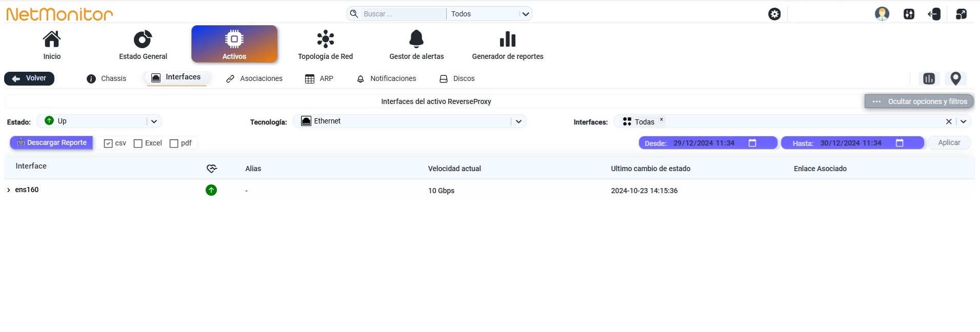
Task: Toggle the csv checkbox
Action: click(108, 143)
